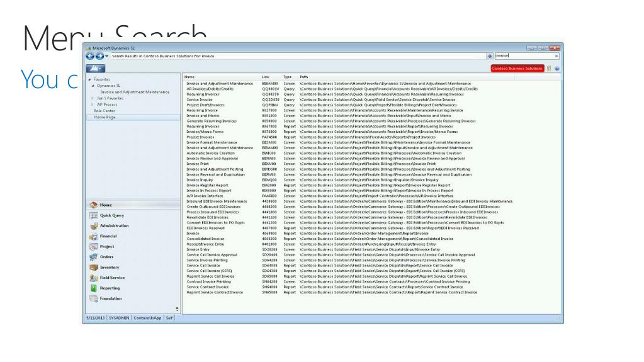Open the Invoice Format Maintenance result
Viewport: 644px width, 362px height.
pyautogui.click(x=212, y=142)
